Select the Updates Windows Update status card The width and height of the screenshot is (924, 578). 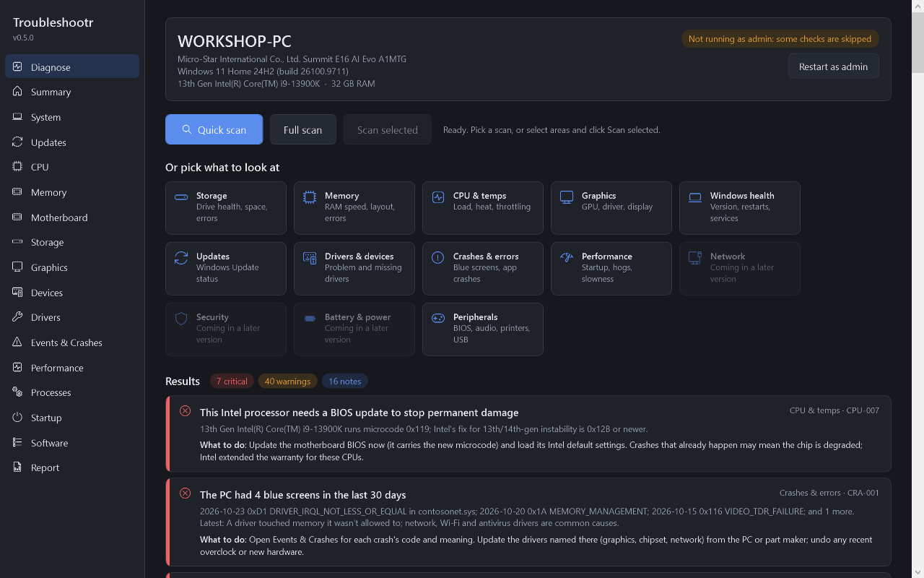point(225,268)
